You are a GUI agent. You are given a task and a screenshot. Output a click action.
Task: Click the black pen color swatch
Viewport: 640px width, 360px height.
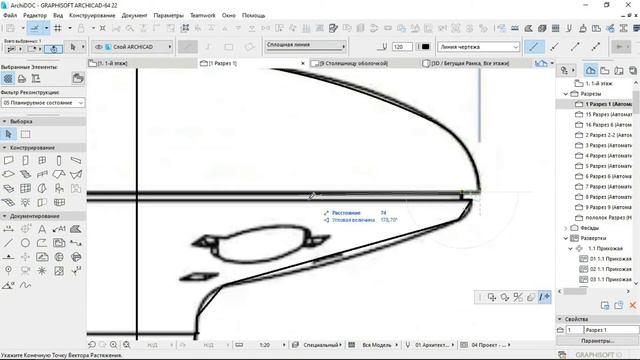(x=425, y=47)
